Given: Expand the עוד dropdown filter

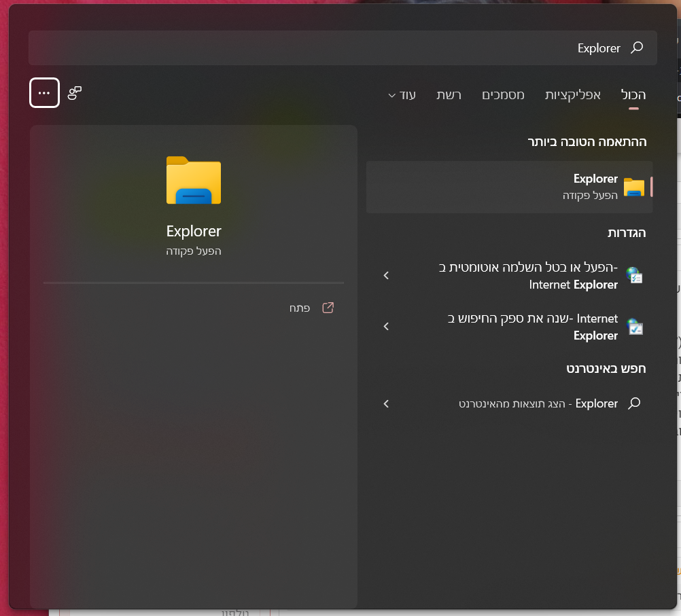Looking at the screenshot, I should pos(402,95).
